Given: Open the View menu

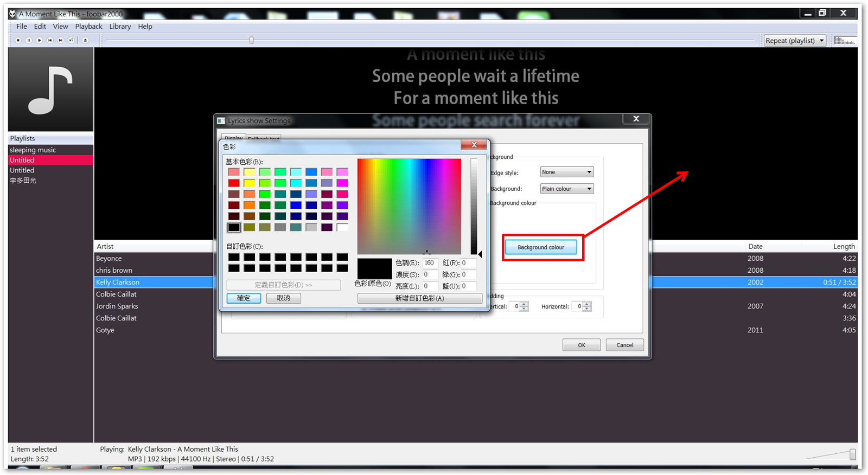Looking at the screenshot, I should point(60,26).
